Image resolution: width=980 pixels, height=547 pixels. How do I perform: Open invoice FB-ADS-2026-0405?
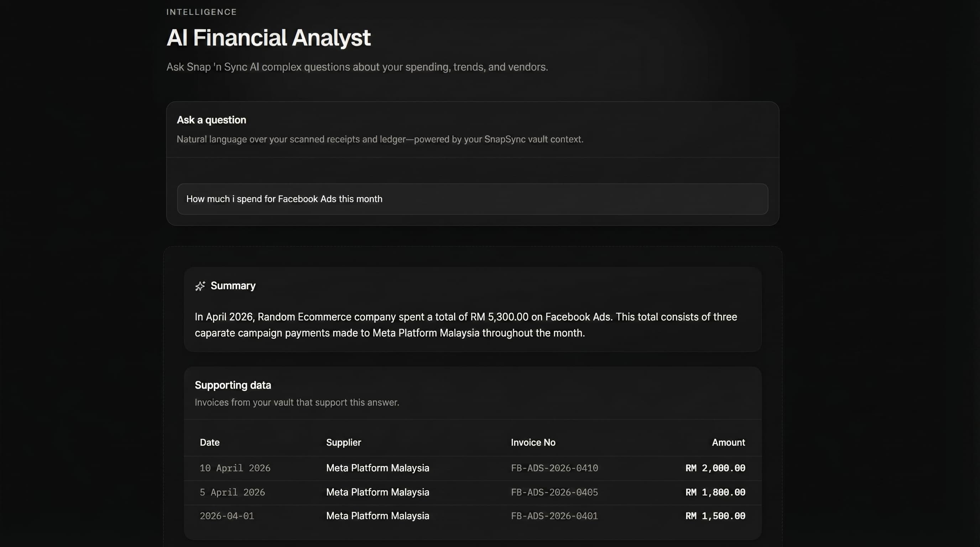[x=555, y=492]
